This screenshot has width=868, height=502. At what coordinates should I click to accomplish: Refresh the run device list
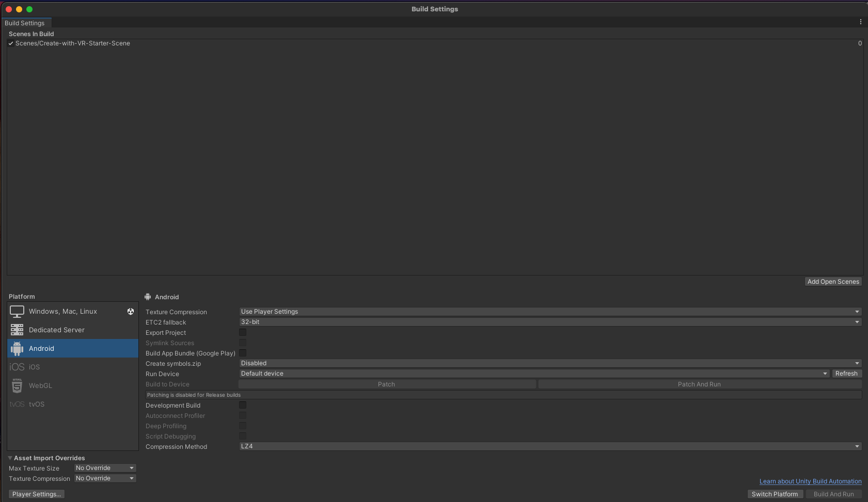(846, 374)
